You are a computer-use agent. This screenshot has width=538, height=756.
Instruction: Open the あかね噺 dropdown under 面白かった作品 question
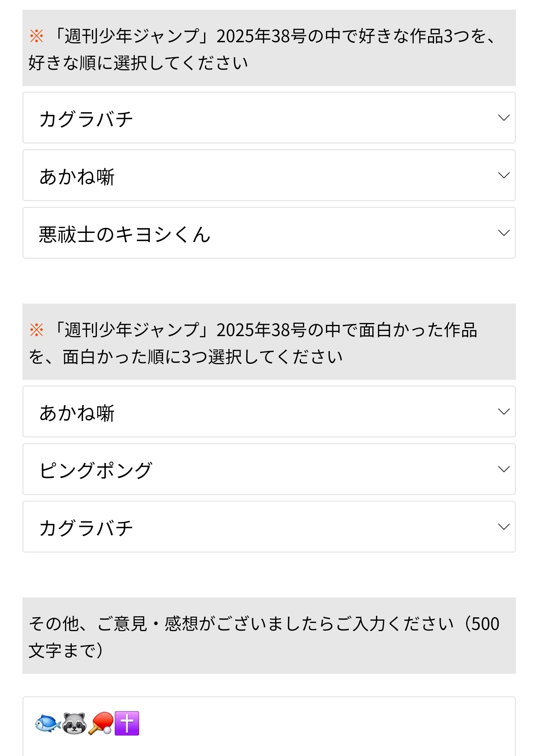pos(268,412)
